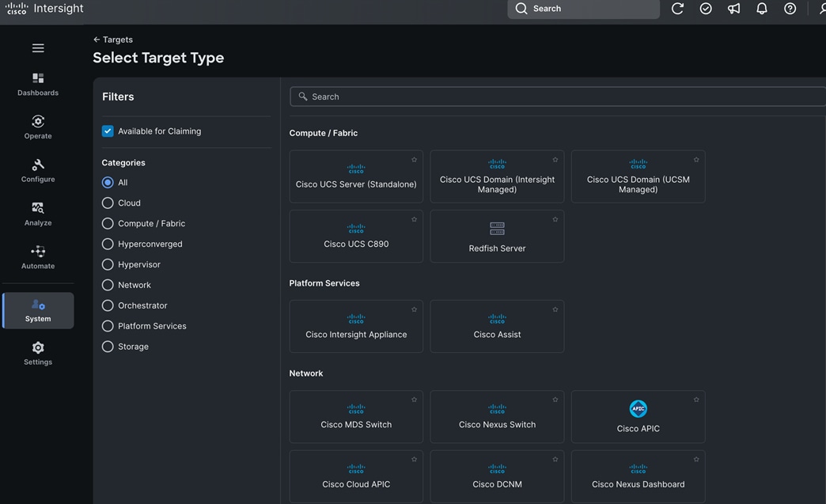
Task: Choose Cisco DCNM target card
Action: (498, 476)
